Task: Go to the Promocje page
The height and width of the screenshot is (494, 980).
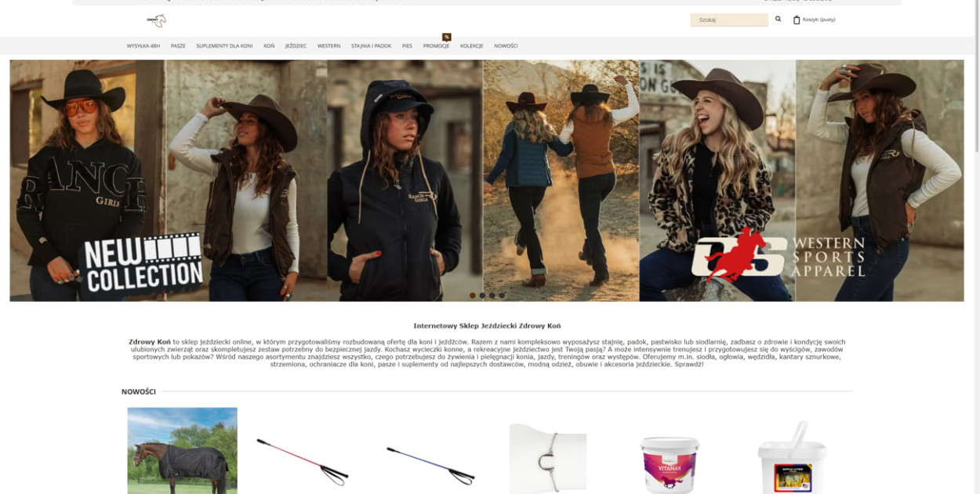Action: click(436, 46)
